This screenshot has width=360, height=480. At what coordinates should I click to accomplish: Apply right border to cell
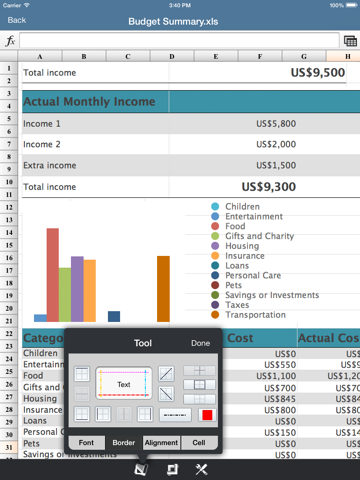[145, 414]
